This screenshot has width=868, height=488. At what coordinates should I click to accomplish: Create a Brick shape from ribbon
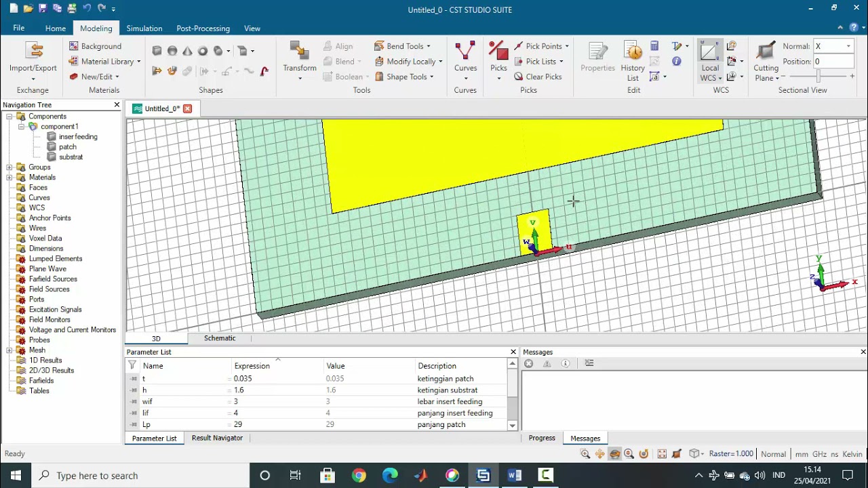tap(157, 51)
